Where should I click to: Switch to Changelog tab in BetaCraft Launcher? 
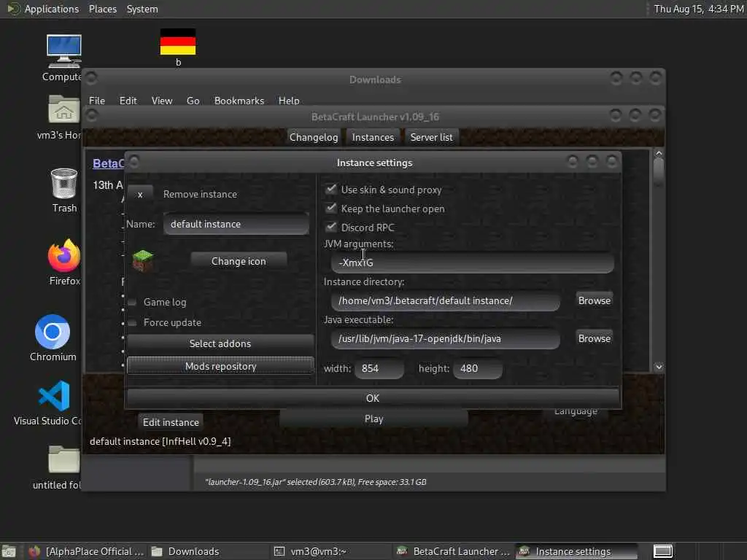coord(314,137)
